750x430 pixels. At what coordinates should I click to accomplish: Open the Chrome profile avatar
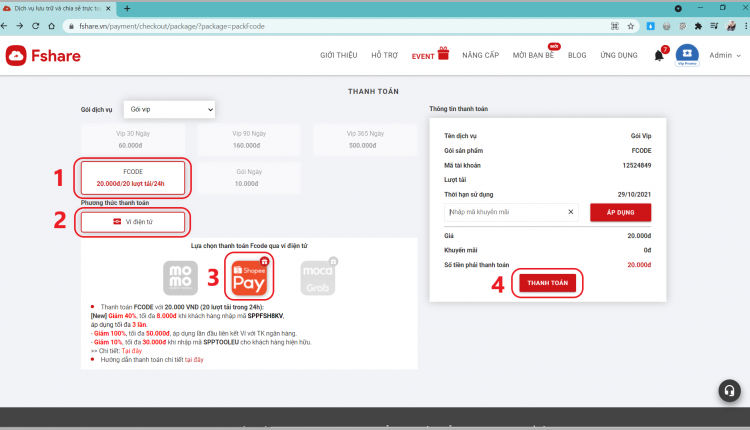coord(731,26)
